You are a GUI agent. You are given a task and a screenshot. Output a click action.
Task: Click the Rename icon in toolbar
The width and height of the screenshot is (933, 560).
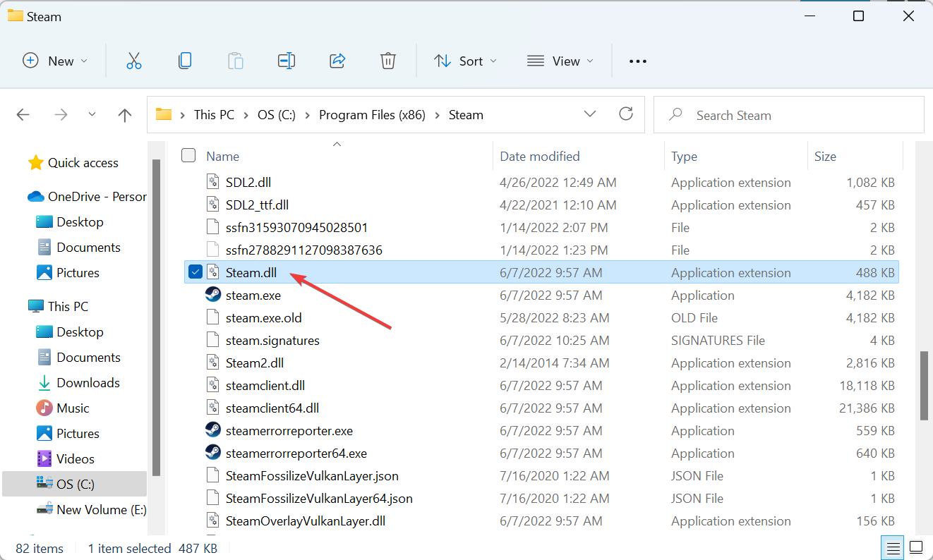click(287, 61)
